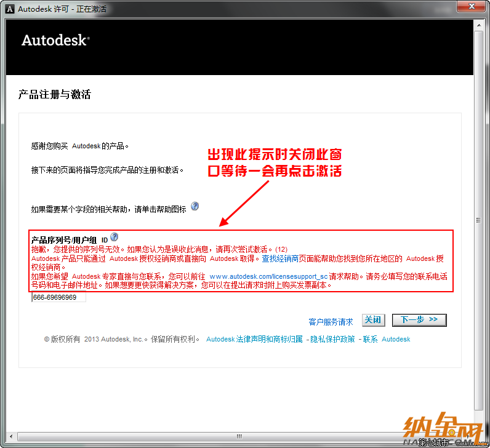Open the Autodesk 法律声明和商标归属 link
The image size is (490, 448).
click(x=254, y=339)
